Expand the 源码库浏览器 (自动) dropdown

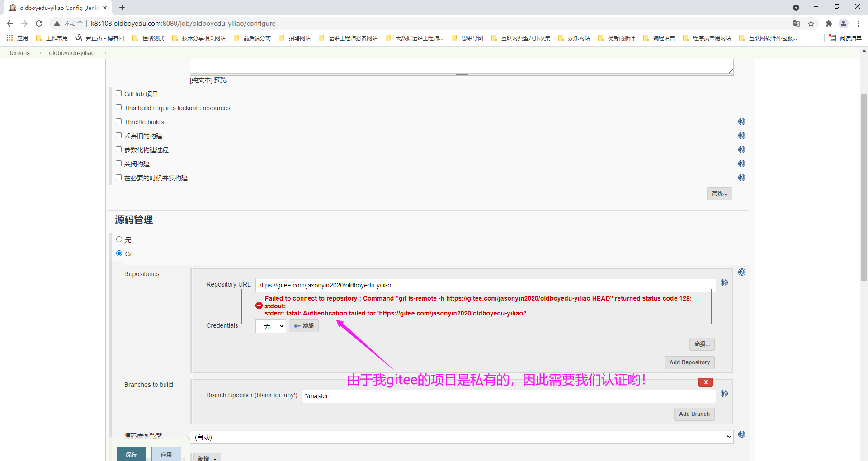click(461, 437)
